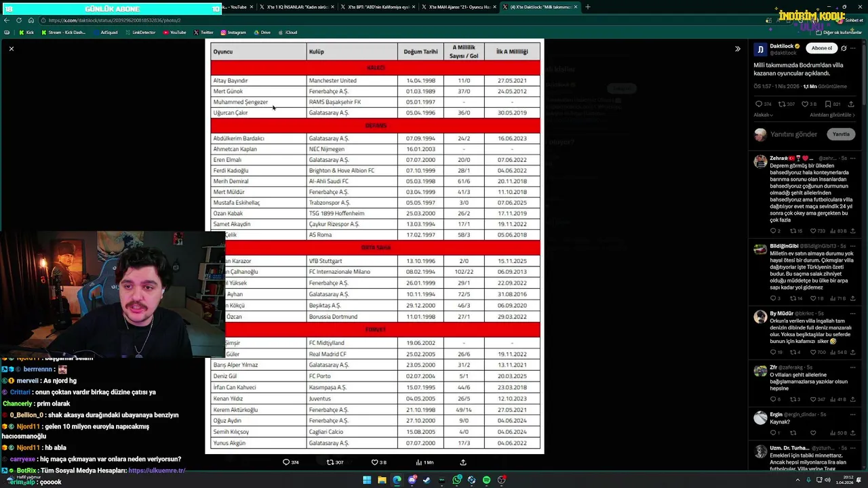Open the Stream - Kick Dashboard bookmark

coord(64,33)
